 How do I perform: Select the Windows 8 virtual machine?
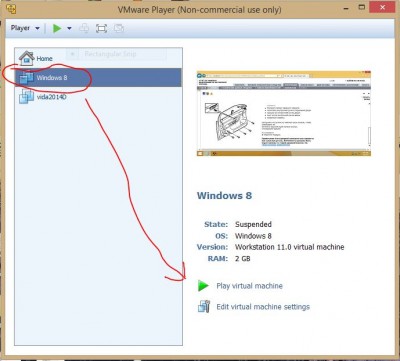[x=98, y=78]
